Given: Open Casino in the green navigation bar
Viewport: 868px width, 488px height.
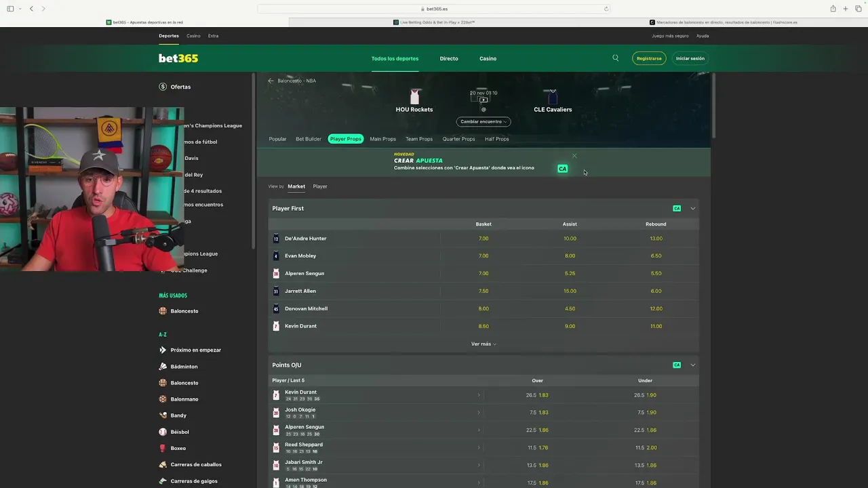Looking at the screenshot, I should [488, 58].
